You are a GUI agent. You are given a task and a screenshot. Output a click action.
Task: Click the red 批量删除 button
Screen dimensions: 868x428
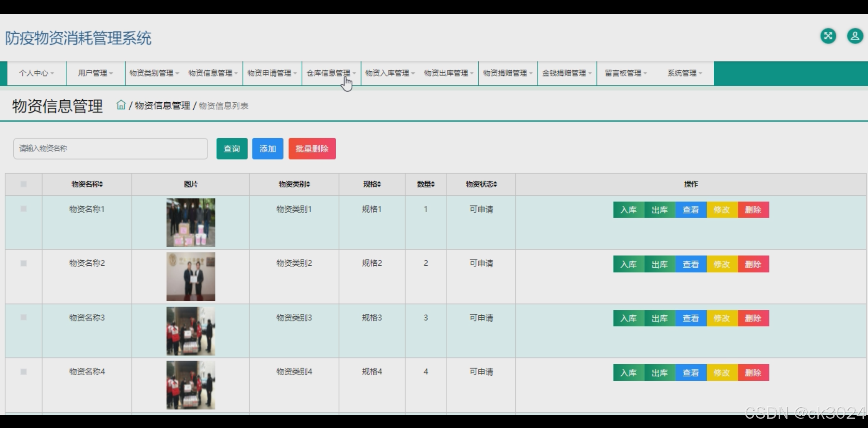[x=312, y=148]
